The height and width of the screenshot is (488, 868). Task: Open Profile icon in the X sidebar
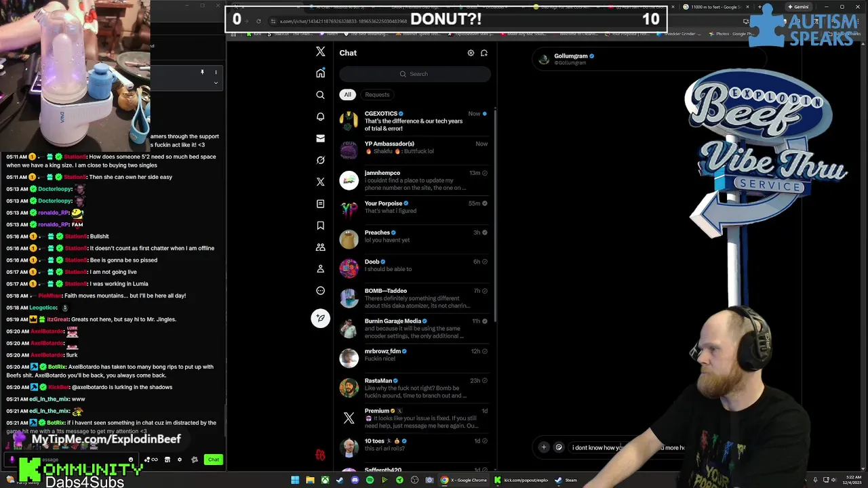click(321, 269)
